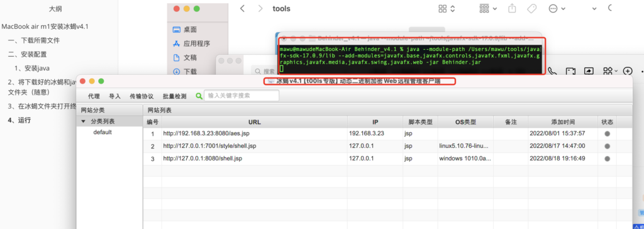Go back in the Finder tools window
Viewport: 644px width, 229px height.
pyautogui.click(x=242, y=9)
